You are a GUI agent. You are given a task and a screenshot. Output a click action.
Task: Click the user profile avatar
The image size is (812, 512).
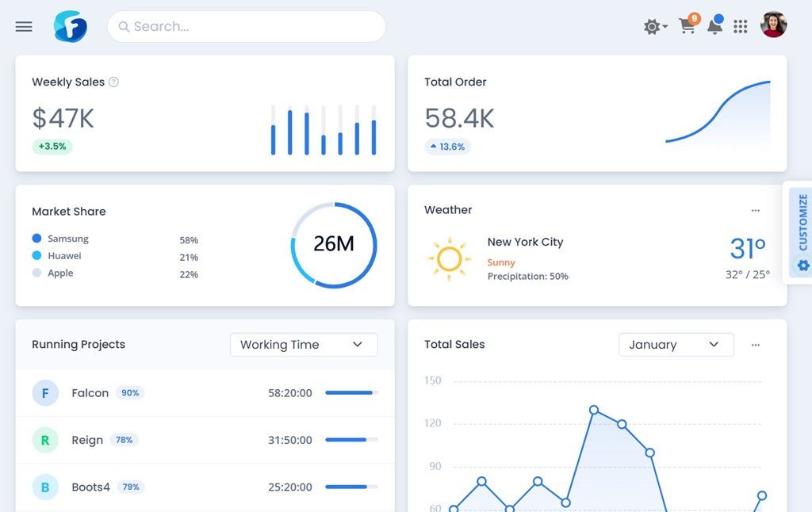click(773, 25)
